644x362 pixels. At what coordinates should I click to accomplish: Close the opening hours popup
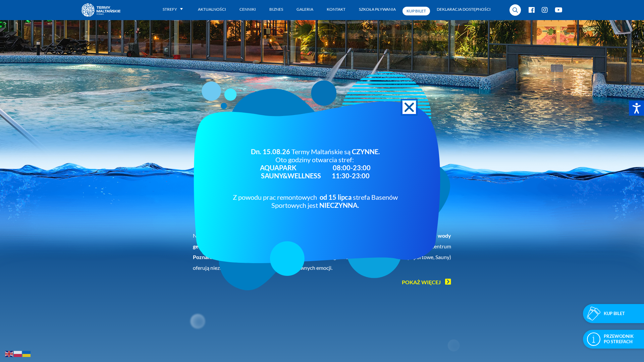point(409,107)
